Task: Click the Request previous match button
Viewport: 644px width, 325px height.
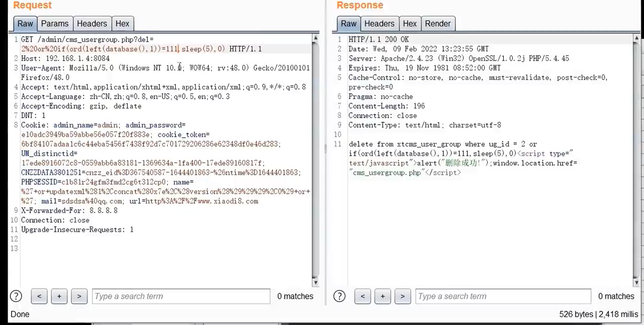Action: 39,296
